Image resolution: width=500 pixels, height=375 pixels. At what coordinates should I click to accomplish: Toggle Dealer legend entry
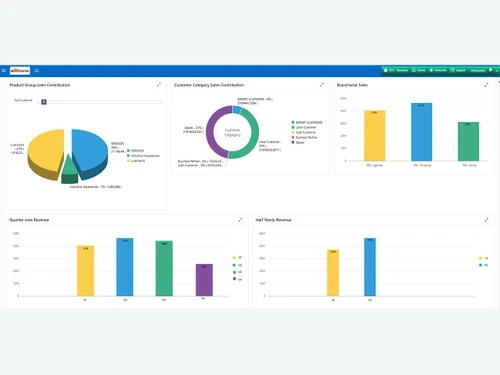click(298, 142)
